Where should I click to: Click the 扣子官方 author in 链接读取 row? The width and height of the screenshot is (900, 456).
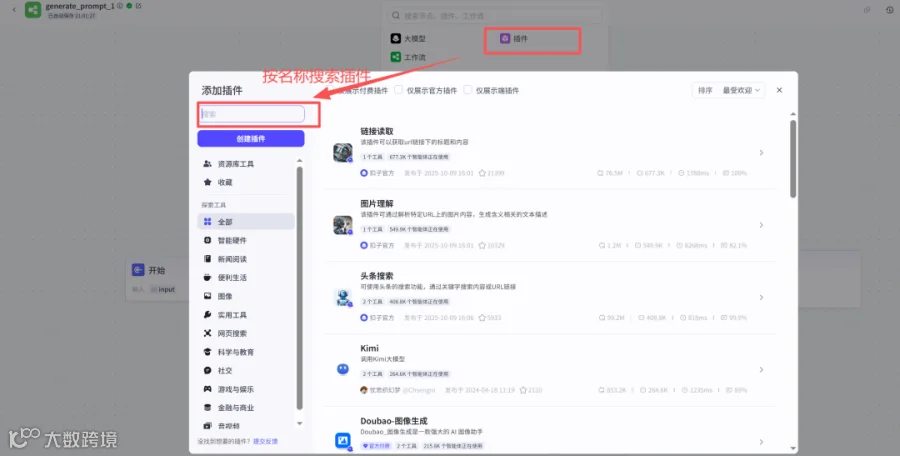tap(382, 173)
